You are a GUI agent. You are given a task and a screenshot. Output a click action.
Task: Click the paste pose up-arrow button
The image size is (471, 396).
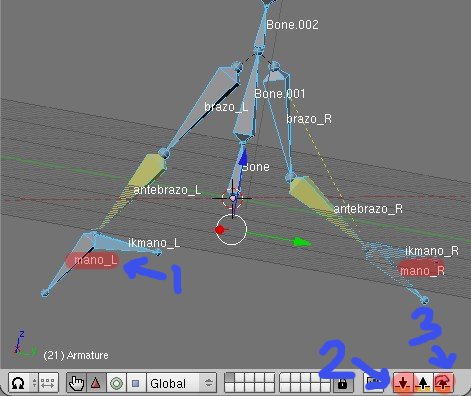pyautogui.click(x=423, y=383)
